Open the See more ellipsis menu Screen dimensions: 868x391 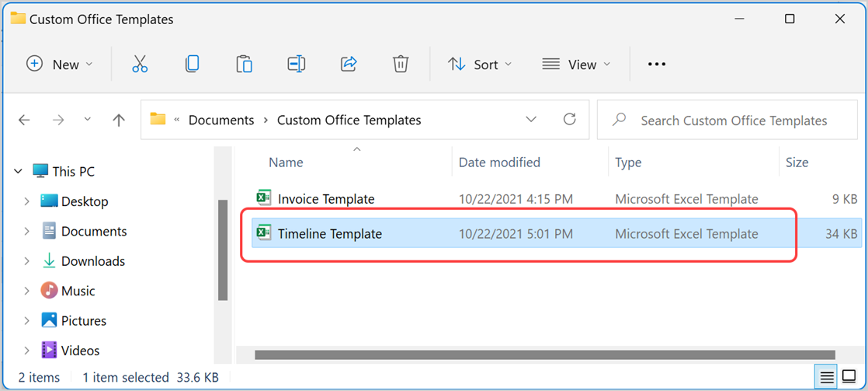(657, 65)
